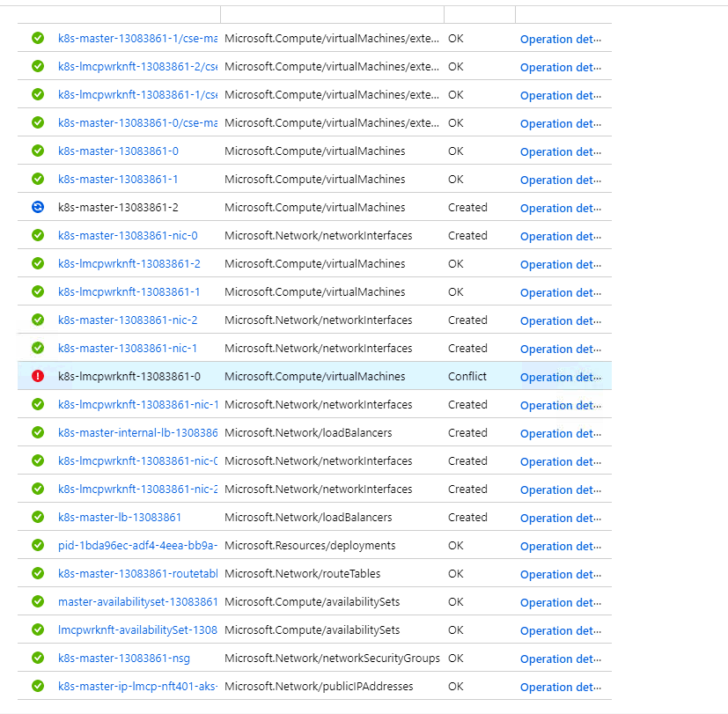
Task: Click the success icon next to k8s-master-lb-13083861
Action: (37, 517)
